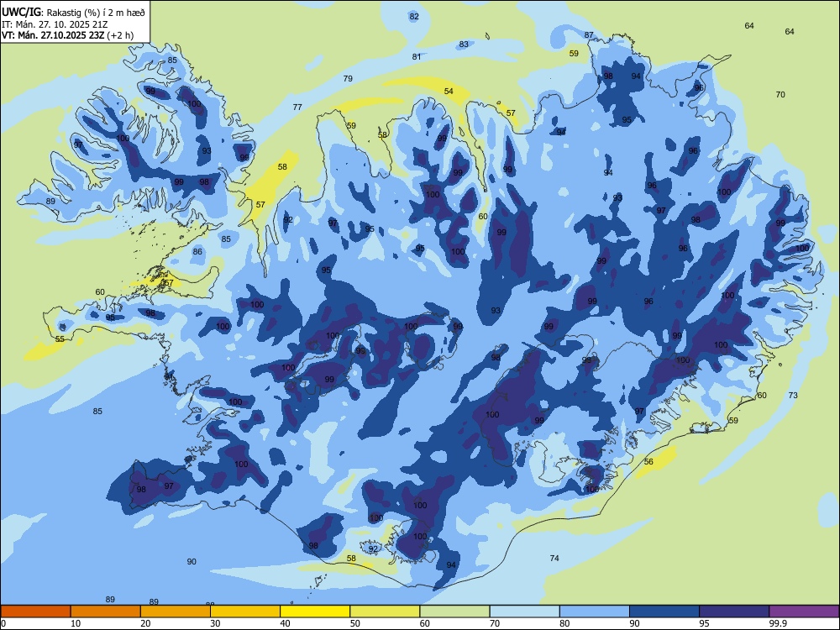Click the humidity value '81' on the map
840x630 pixels.
[x=417, y=57]
